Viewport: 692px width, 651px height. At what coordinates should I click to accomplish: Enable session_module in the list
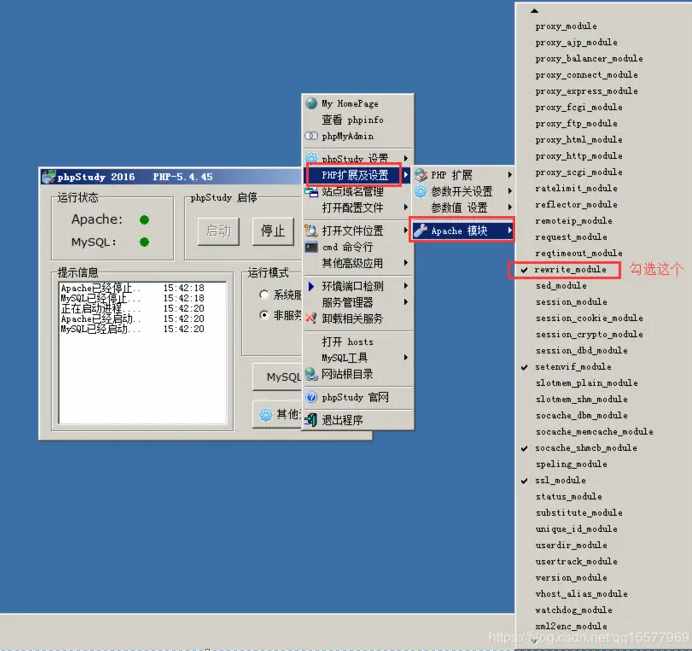tap(572, 302)
